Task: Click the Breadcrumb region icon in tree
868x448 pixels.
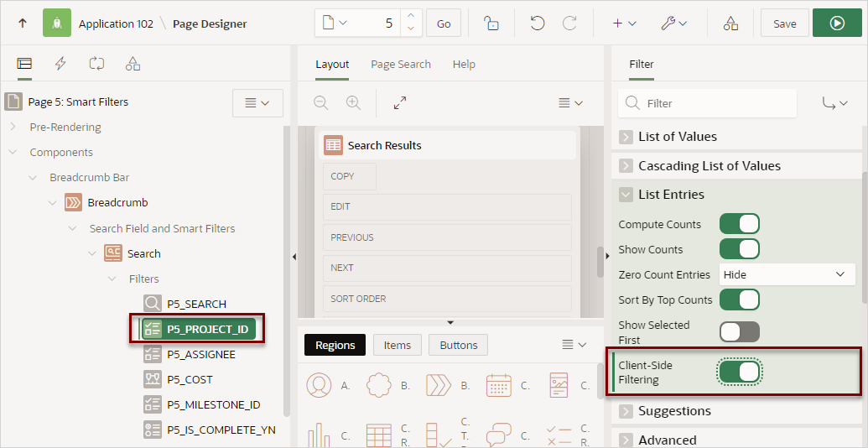Action: click(x=73, y=203)
